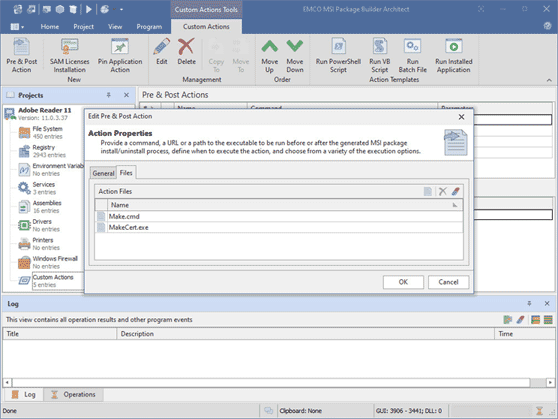
Task: Click the rightmost Log panel view icon
Action: coord(548,319)
